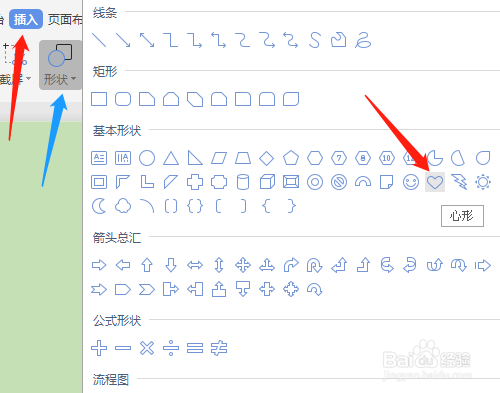This screenshot has height=393, width=500.
Task: Choose the S-curve line shape
Action: click(x=315, y=40)
